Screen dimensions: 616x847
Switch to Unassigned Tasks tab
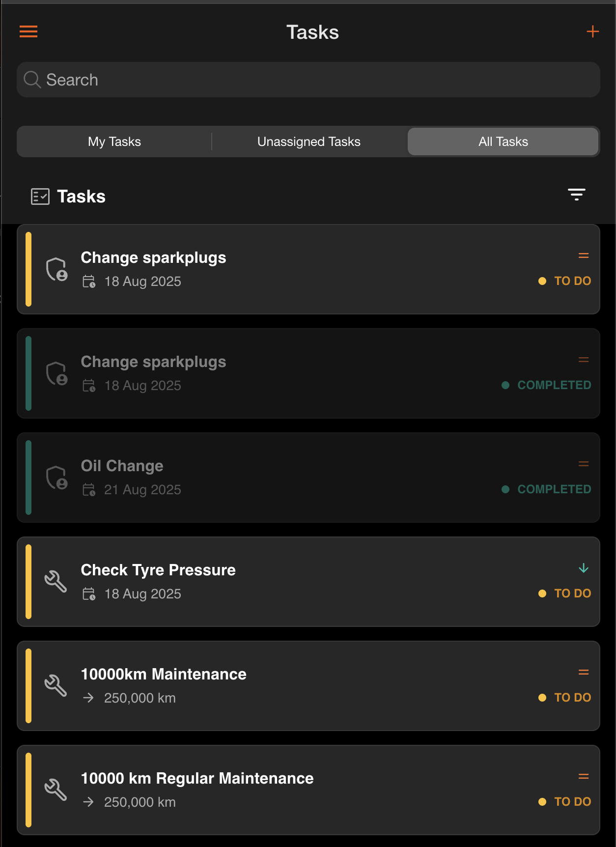point(309,141)
